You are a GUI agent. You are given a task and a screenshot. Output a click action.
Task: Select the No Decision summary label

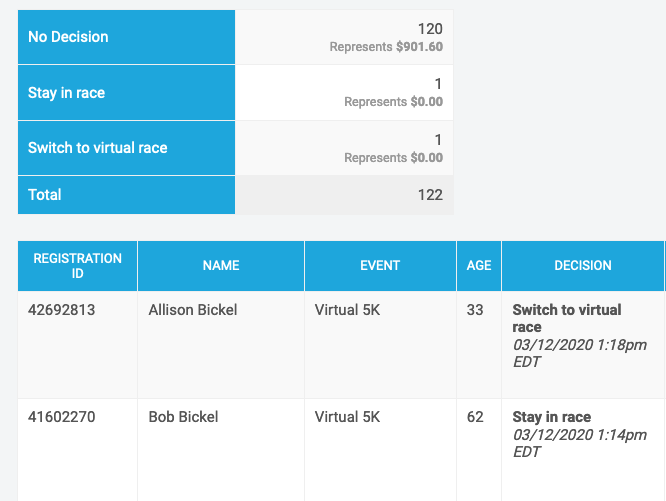point(68,37)
